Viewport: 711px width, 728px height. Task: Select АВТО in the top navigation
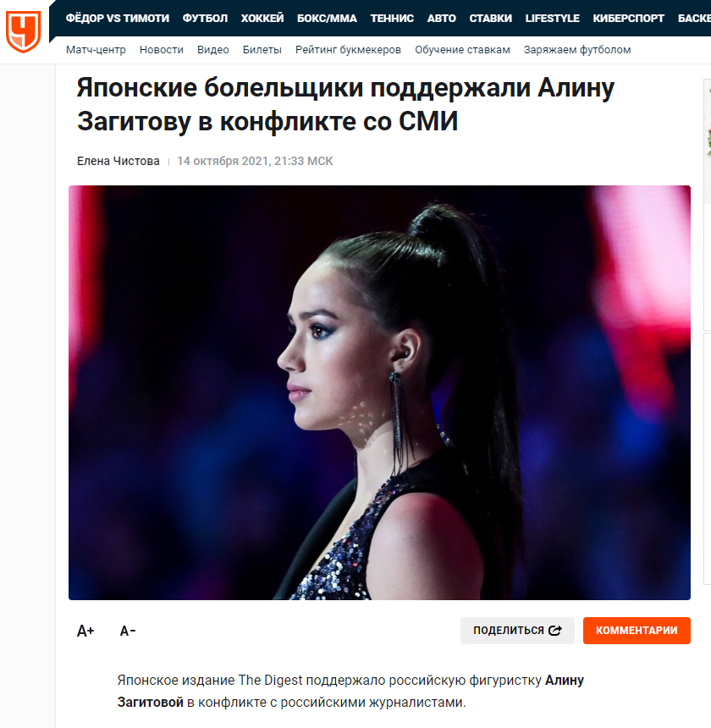pyautogui.click(x=441, y=18)
